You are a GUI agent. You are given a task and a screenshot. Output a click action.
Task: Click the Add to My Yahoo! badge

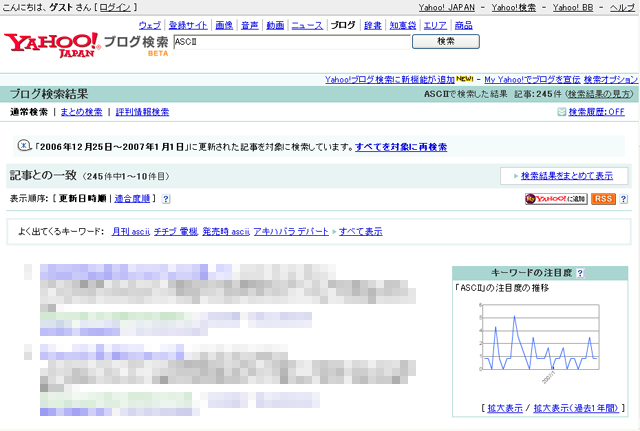coord(555,199)
